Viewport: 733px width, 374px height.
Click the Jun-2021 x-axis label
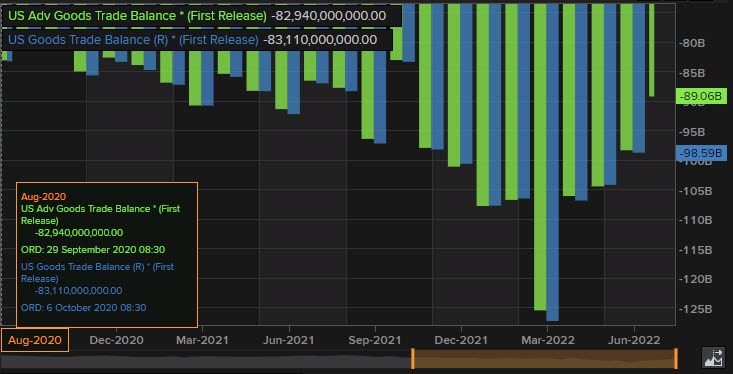coord(288,340)
